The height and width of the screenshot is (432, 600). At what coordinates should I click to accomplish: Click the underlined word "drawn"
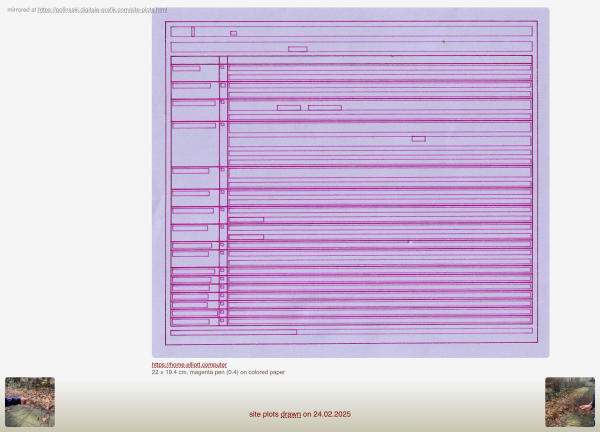coord(290,414)
